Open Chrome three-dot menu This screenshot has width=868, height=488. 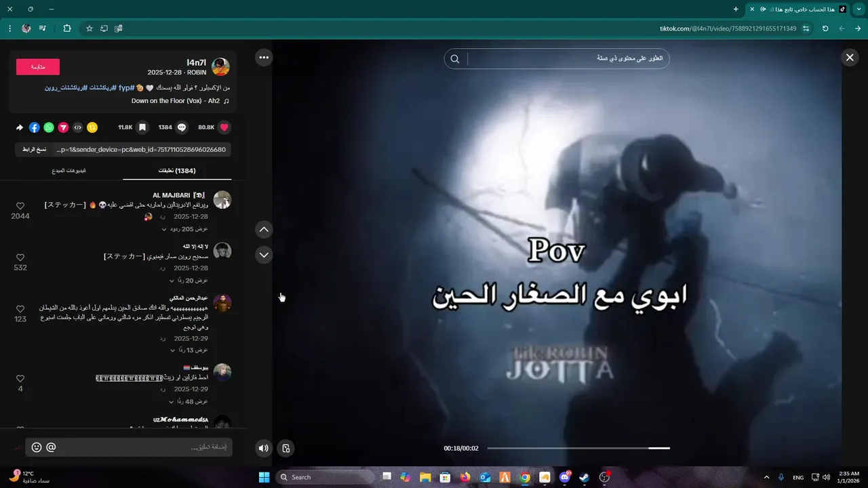coord(9,28)
